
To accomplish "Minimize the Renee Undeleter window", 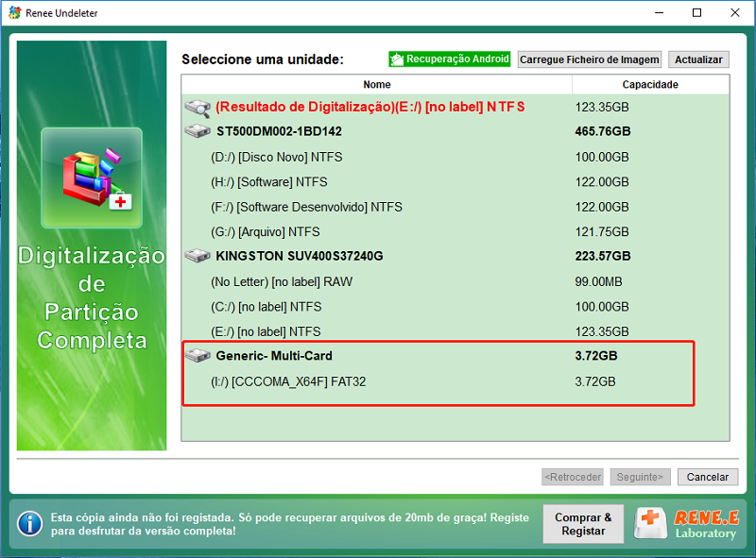I will [659, 12].
